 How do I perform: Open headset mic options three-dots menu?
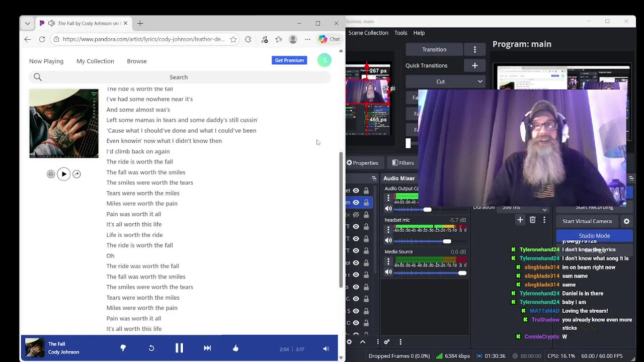click(x=388, y=229)
